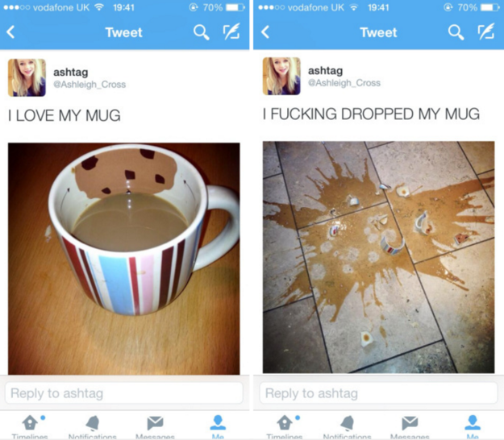Open Messages tab in left screen

pyautogui.click(x=155, y=427)
